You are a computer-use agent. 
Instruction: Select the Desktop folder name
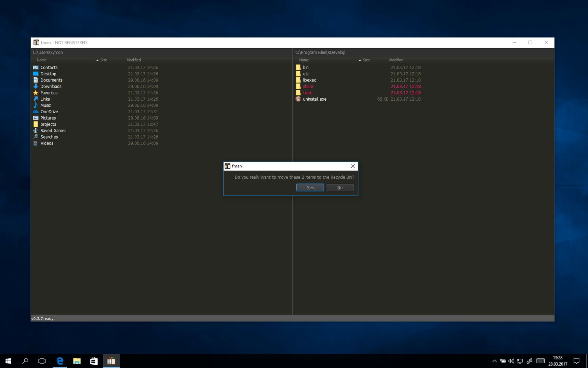point(48,74)
